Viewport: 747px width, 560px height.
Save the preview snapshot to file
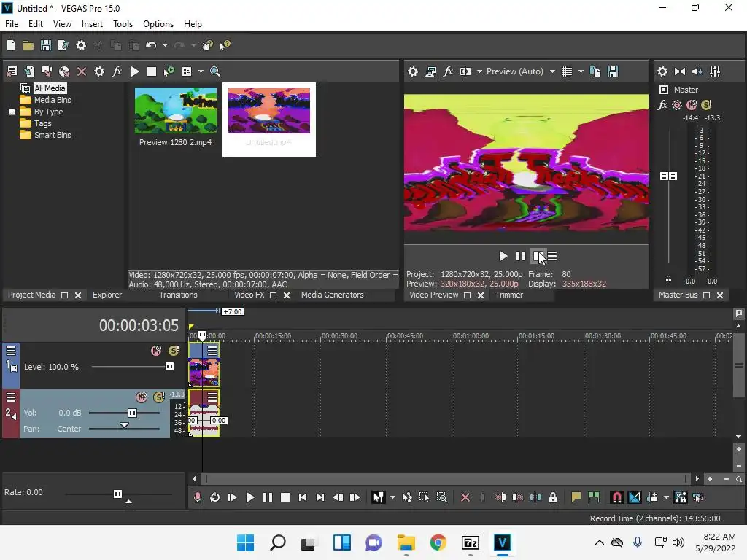click(613, 71)
